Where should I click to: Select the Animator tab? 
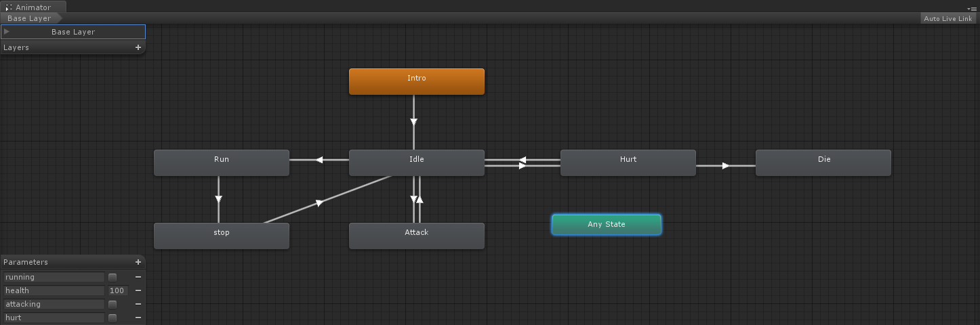pos(33,7)
